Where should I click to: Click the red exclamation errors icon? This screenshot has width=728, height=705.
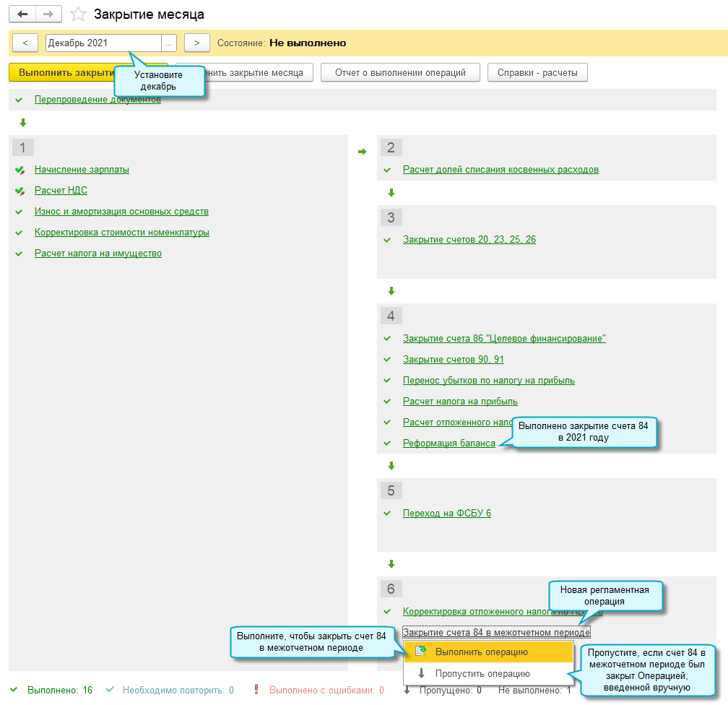[256, 690]
